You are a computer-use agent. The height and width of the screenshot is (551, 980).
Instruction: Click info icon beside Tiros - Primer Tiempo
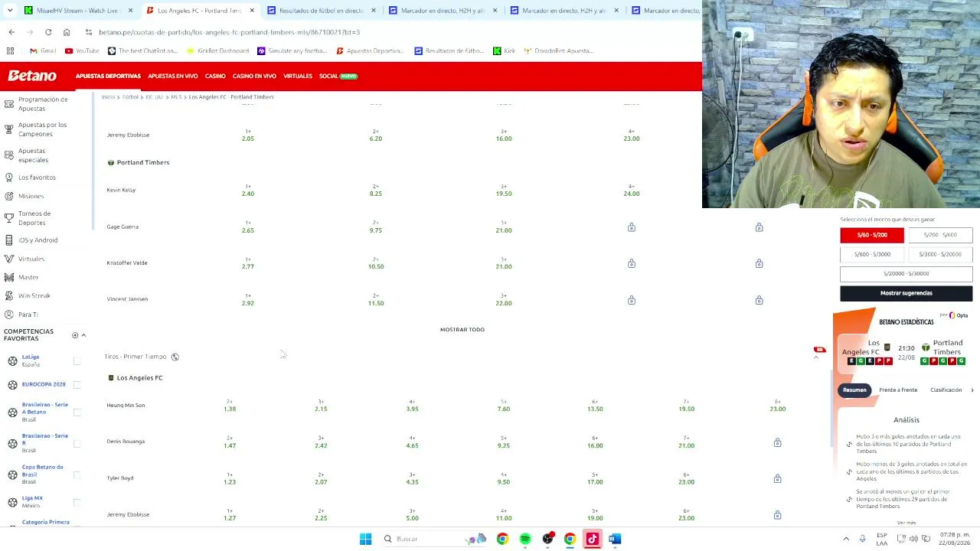click(x=175, y=357)
